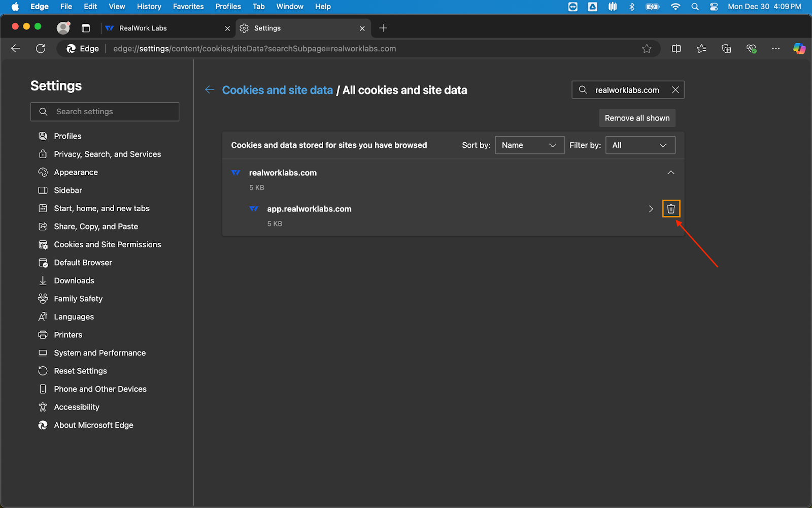Open the History menu

pos(149,7)
